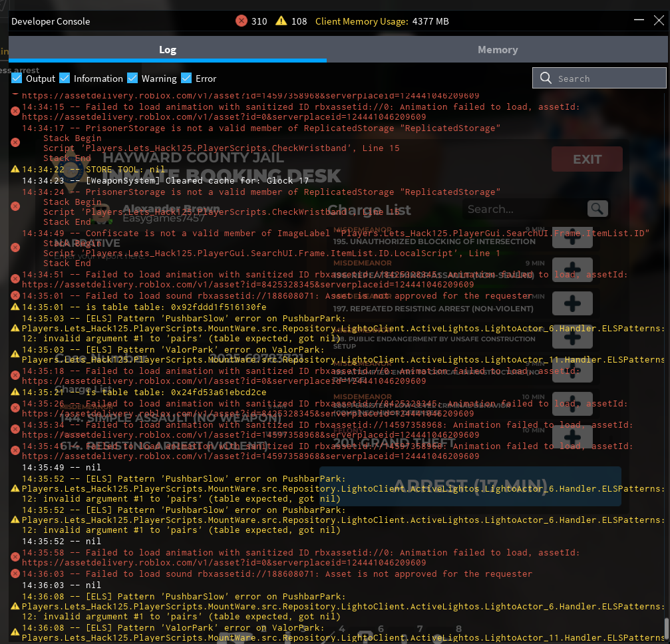
Task: Close the Developer Console window
Action: (658, 21)
